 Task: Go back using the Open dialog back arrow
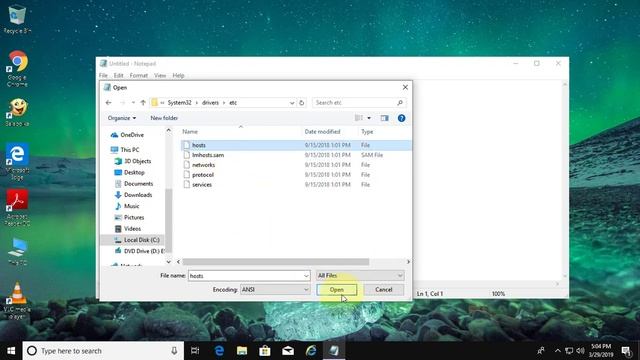(x=109, y=103)
